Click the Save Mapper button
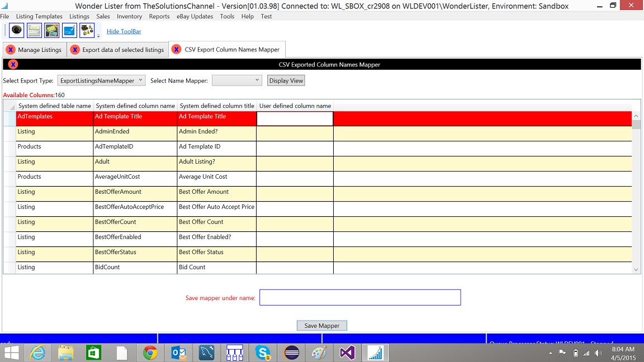 pos(322,326)
